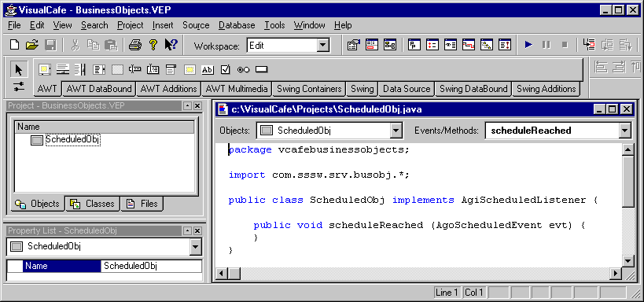Paste from clipboard with the paste icon
This screenshot has height=302, width=644.
(111, 45)
